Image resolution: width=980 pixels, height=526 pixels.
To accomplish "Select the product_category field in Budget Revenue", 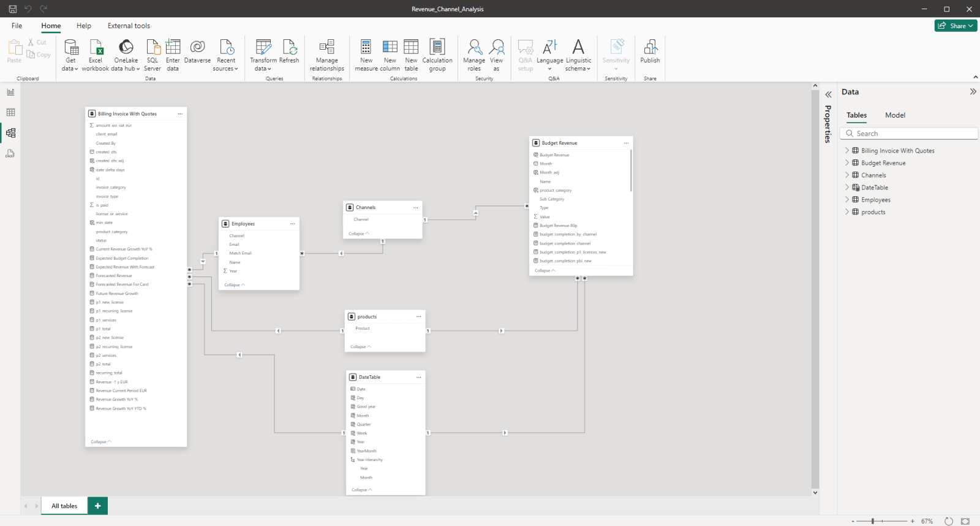I will pyautogui.click(x=556, y=191).
